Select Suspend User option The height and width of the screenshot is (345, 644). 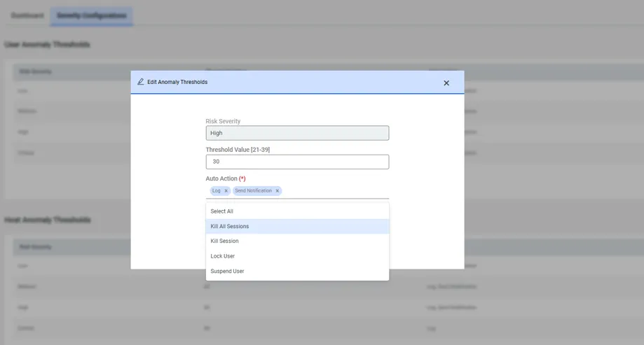(297, 271)
